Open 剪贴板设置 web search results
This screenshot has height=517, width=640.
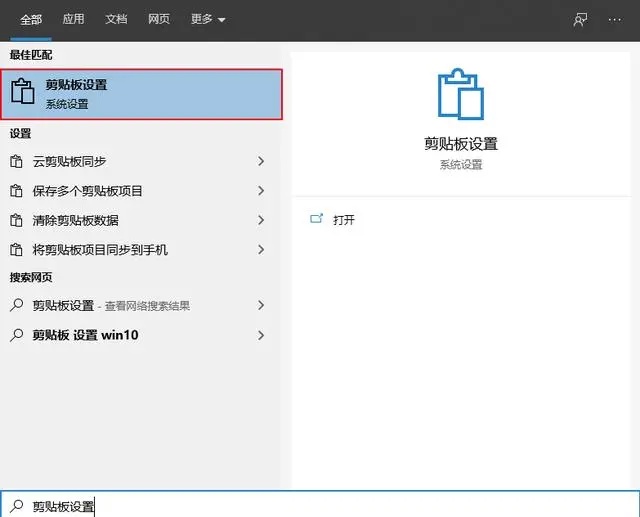point(140,305)
